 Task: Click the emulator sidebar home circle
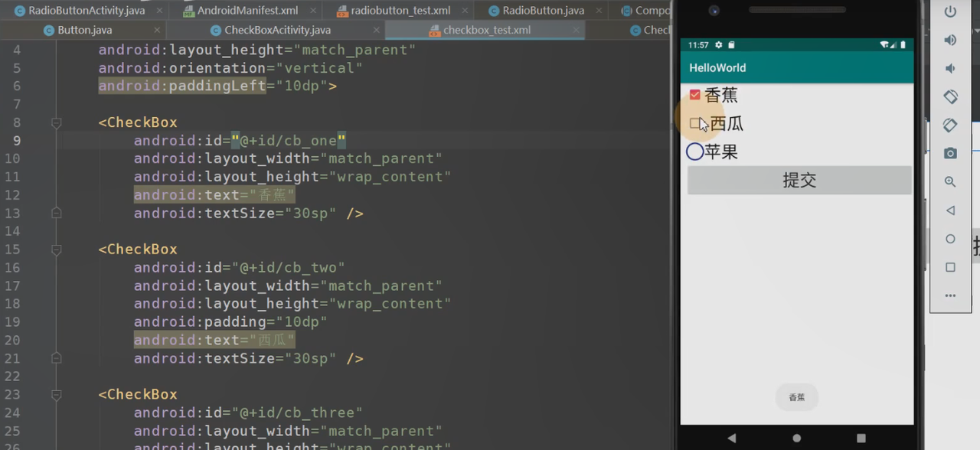coord(950,239)
